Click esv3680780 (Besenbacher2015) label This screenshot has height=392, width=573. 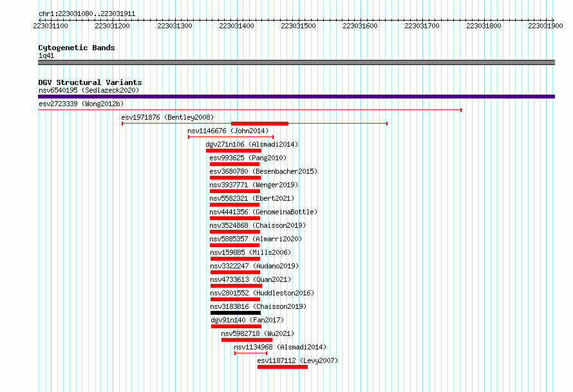(x=263, y=171)
